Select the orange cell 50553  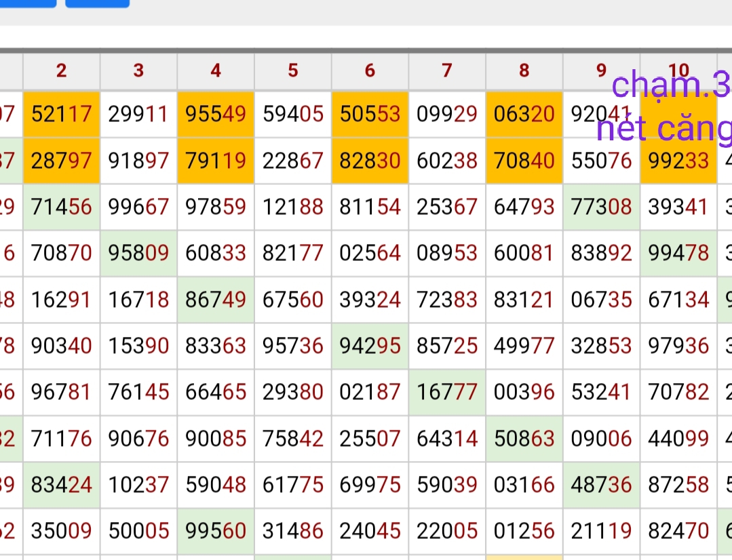click(x=370, y=114)
